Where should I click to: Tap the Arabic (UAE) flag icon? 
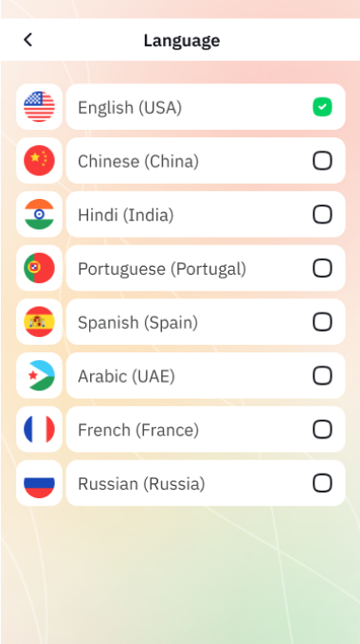pyautogui.click(x=39, y=375)
